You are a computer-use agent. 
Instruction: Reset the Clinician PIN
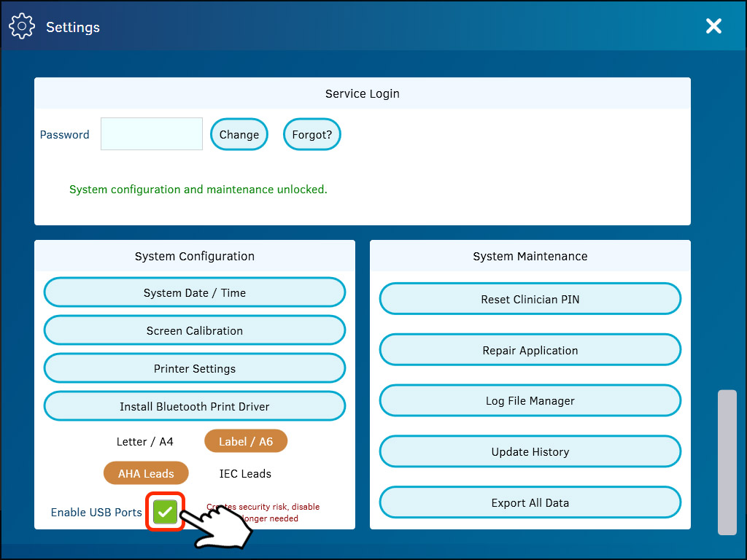tap(530, 299)
